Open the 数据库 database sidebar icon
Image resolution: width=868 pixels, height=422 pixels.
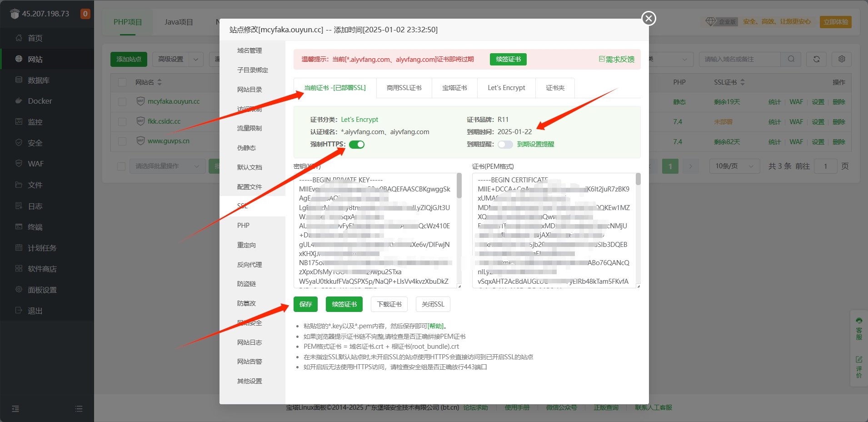click(x=19, y=80)
